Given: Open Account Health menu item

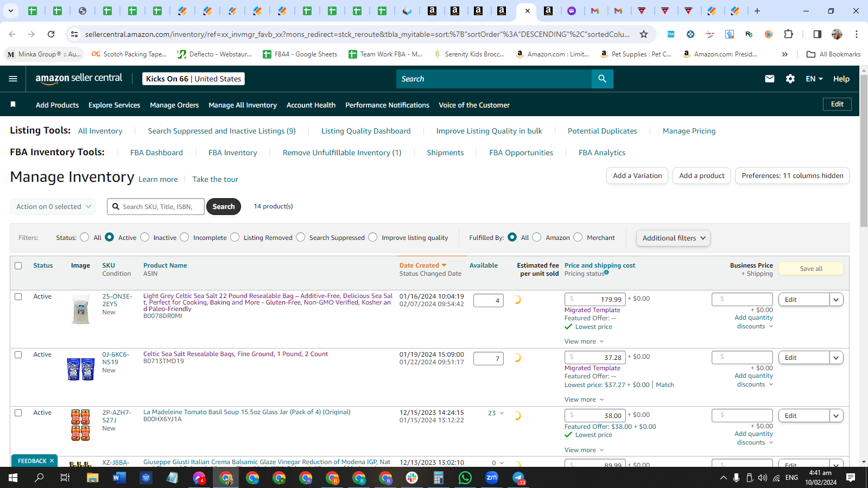Looking at the screenshot, I should pos(311,105).
